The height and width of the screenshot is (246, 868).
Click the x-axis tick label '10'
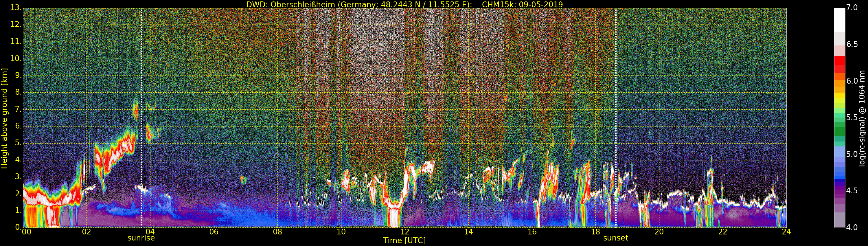click(341, 232)
